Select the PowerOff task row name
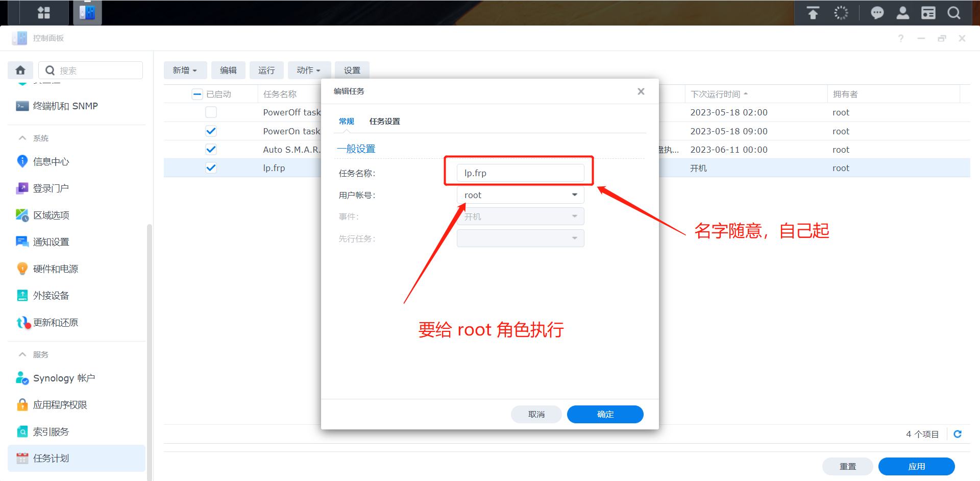The image size is (980, 481). pyautogui.click(x=292, y=112)
